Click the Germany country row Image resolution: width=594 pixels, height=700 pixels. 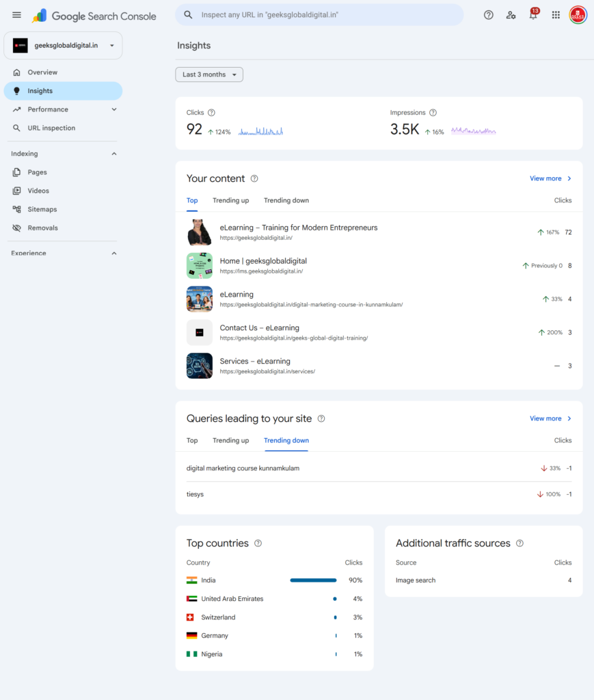[x=275, y=636]
